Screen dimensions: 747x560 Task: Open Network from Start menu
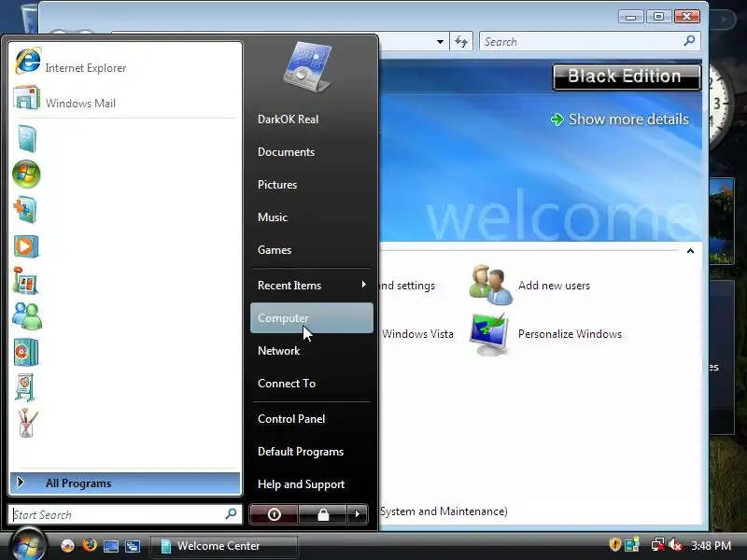(312, 351)
